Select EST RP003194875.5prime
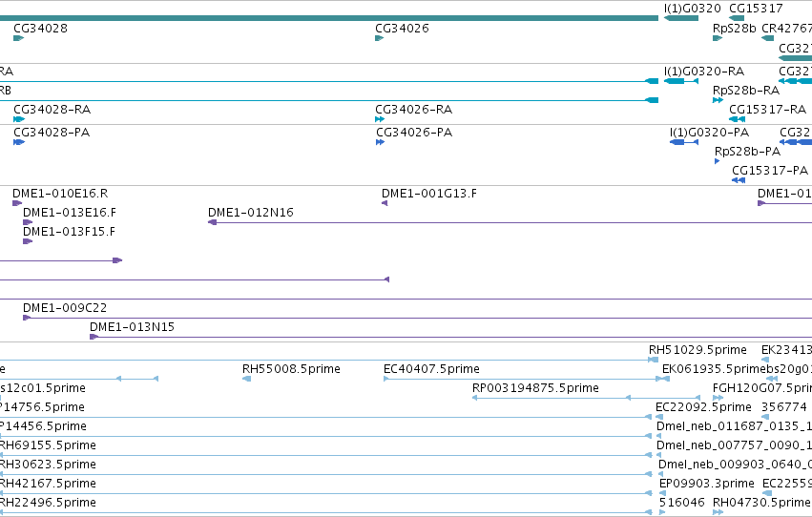The image size is (812, 517). [535, 387]
